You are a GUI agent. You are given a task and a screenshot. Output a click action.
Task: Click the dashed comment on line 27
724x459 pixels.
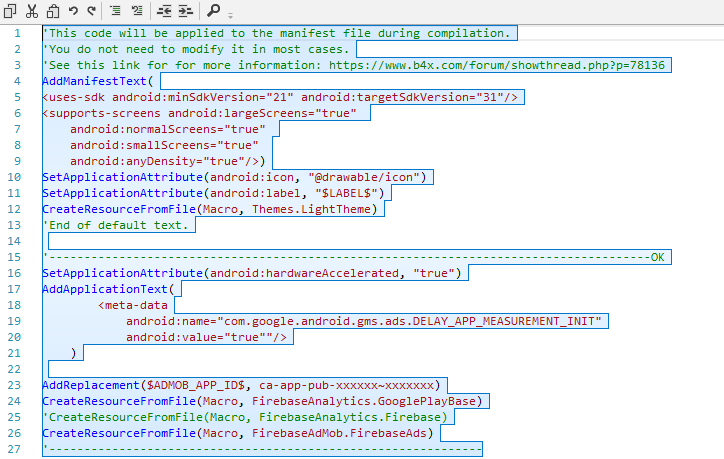262,449
